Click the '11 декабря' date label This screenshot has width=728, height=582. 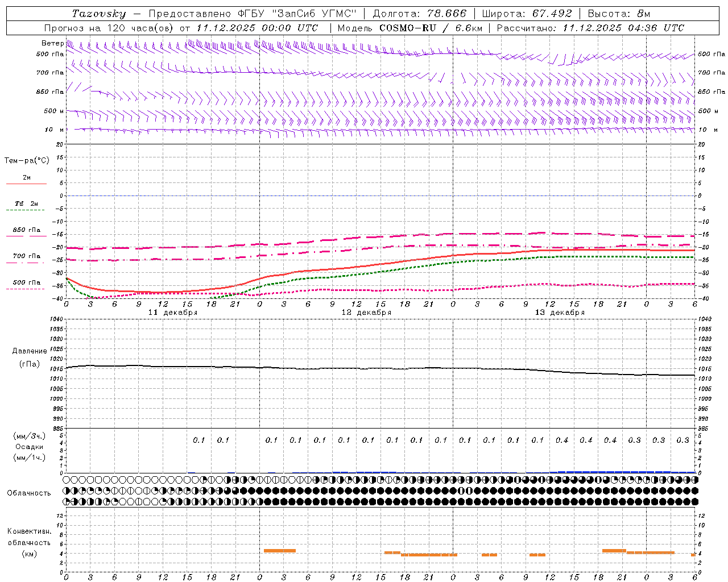[173, 313]
